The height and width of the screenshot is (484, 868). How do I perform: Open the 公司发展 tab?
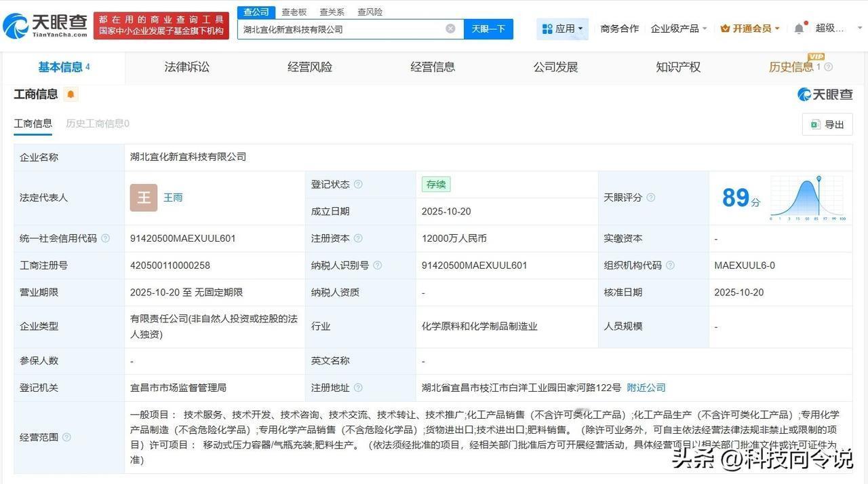click(x=555, y=67)
